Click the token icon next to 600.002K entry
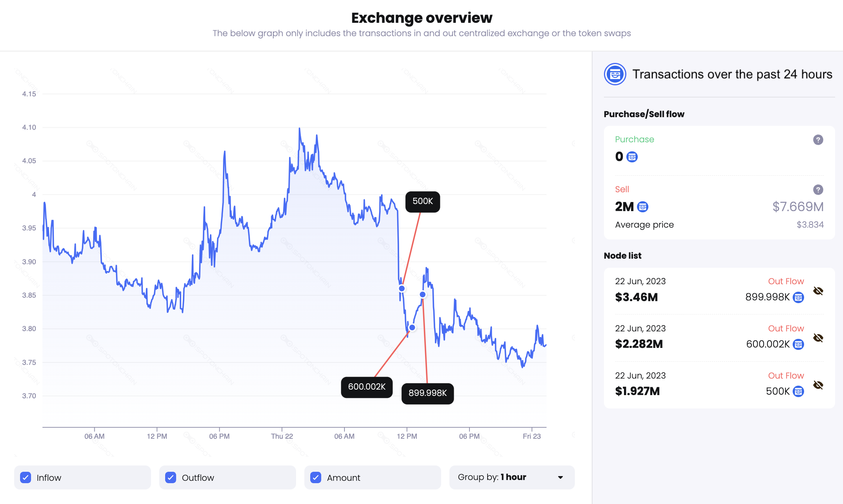Image resolution: width=843 pixels, height=504 pixels. click(x=798, y=344)
